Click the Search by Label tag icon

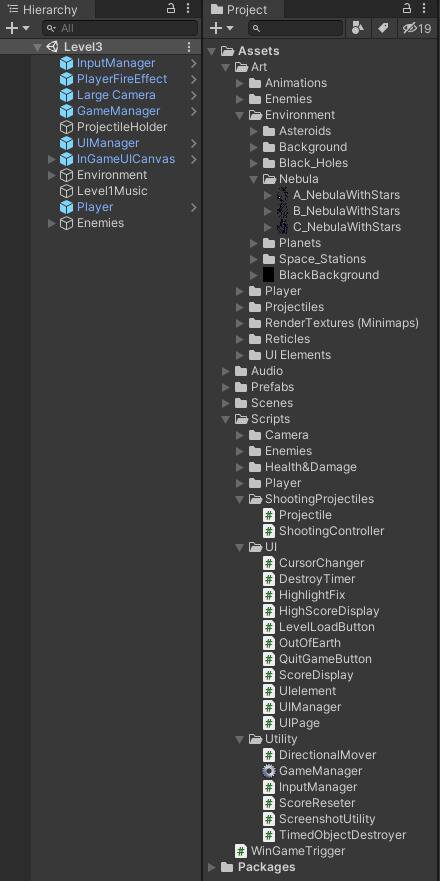point(383,28)
